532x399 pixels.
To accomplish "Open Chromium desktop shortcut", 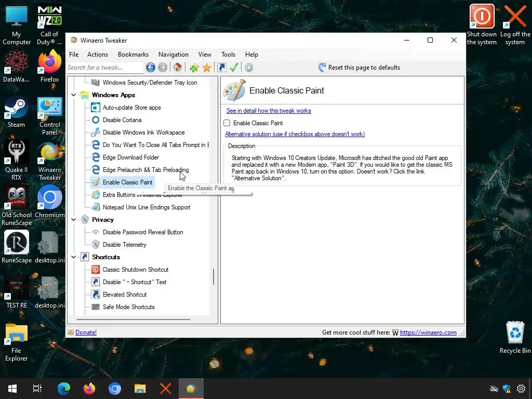I will tap(49, 201).
